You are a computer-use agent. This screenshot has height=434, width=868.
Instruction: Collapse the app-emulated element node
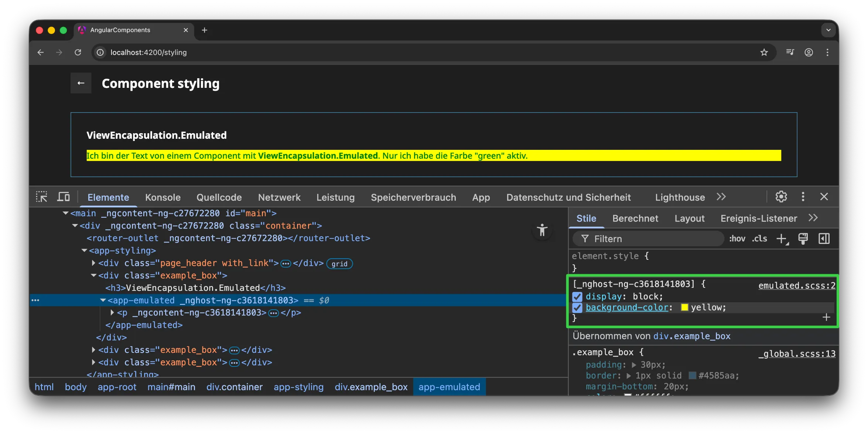point(103,300)
